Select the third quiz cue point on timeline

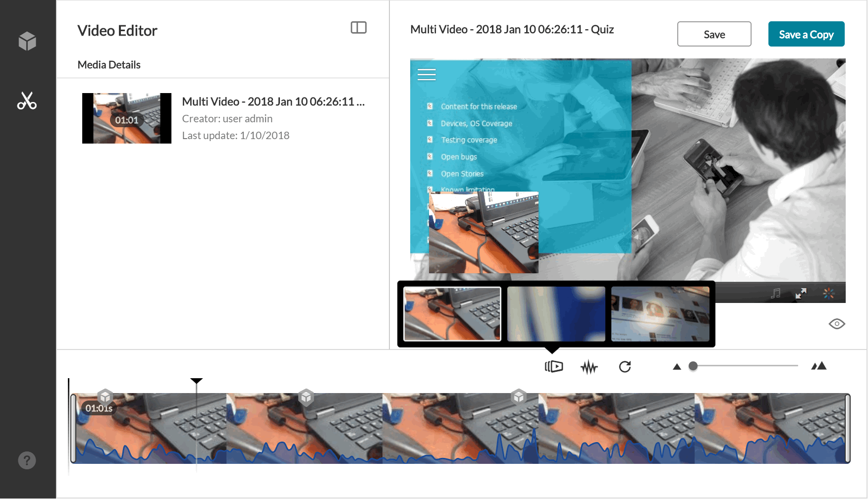point(519,397)
